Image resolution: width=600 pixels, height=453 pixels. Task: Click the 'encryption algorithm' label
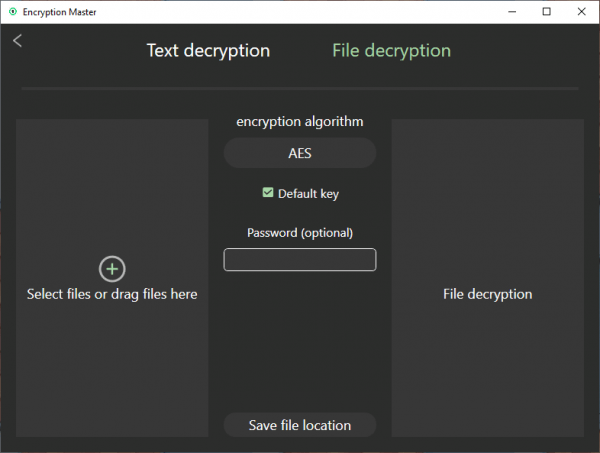300,122
